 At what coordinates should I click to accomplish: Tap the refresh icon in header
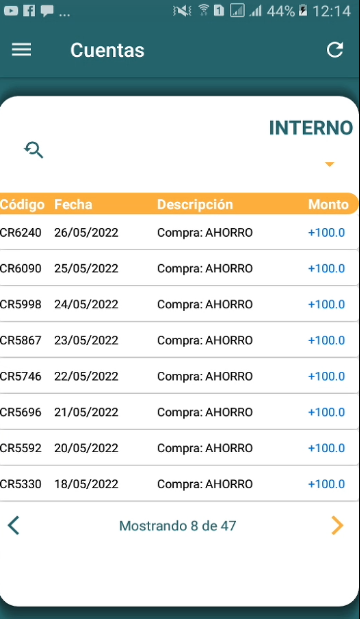[x=335, y=50]
